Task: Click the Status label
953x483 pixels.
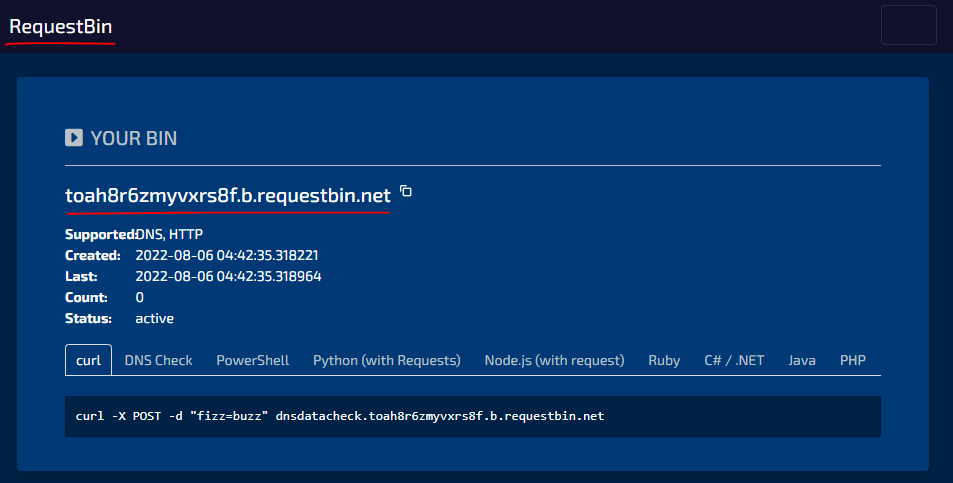Action: point(88,318)
